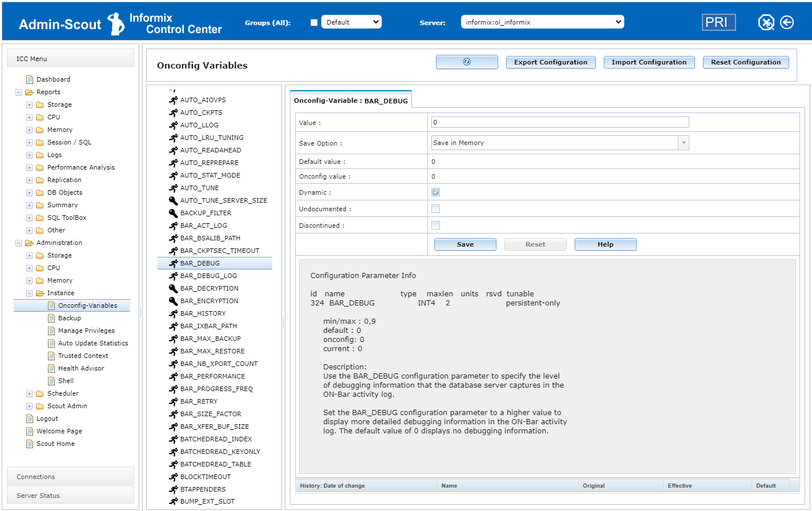Click the Admin-Scout figure logo
The width and height of the screenshot is (812, 511).
click(x=116, y=23)
